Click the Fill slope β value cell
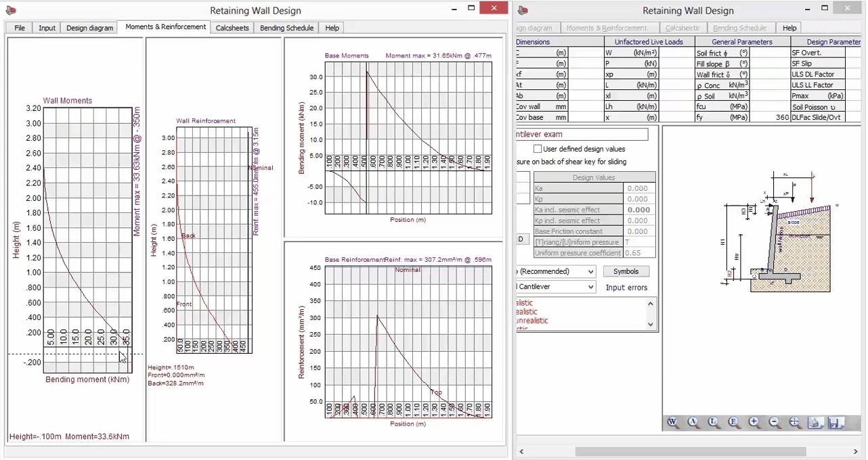 (x=769, y=64)
